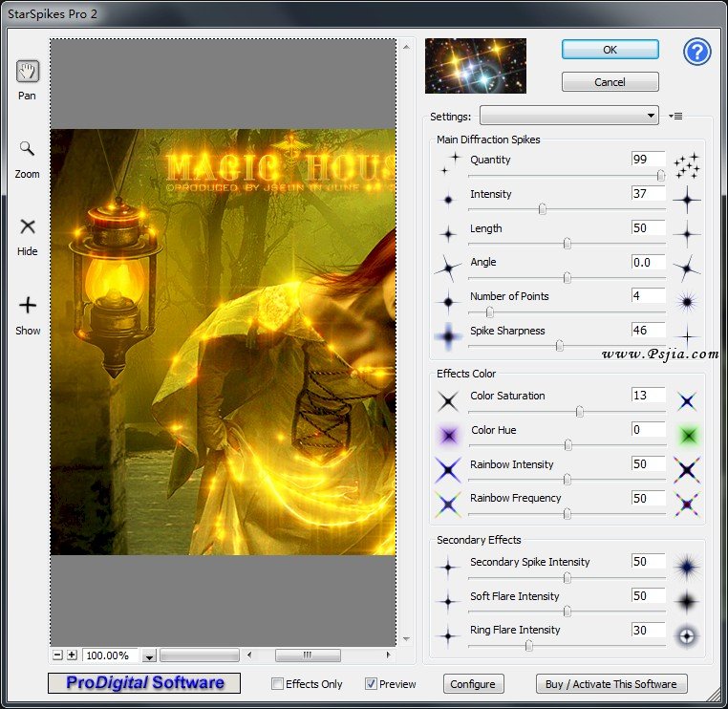The width and height of the screenshot is (728, 709).
Task: Confirm with the OK button
Action: tap(610, 50)
